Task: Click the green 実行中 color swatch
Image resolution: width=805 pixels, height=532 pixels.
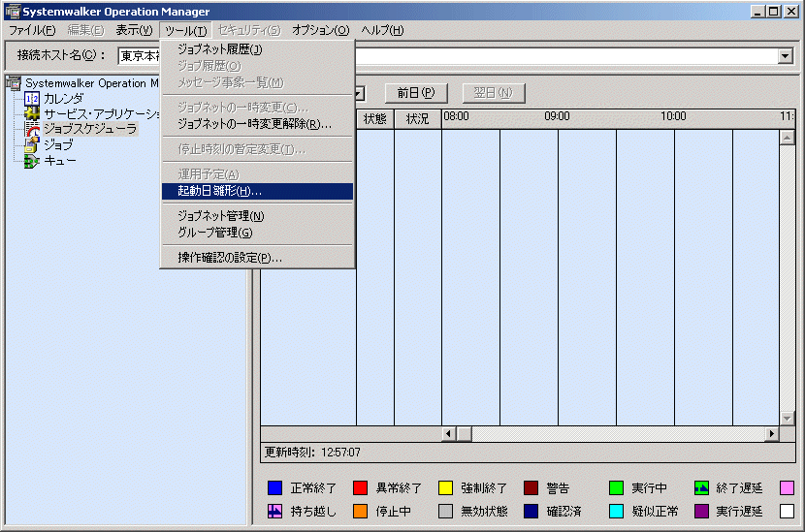Action: (616, 487)
